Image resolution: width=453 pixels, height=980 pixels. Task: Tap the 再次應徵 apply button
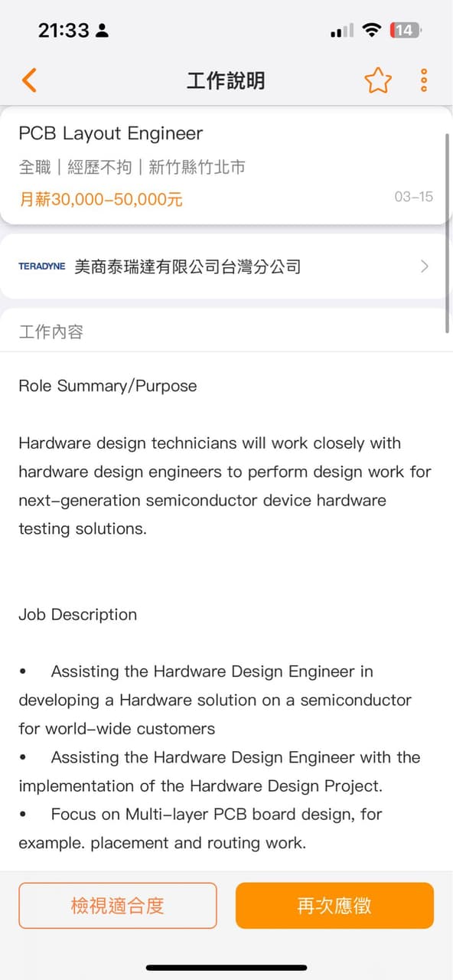334,906
